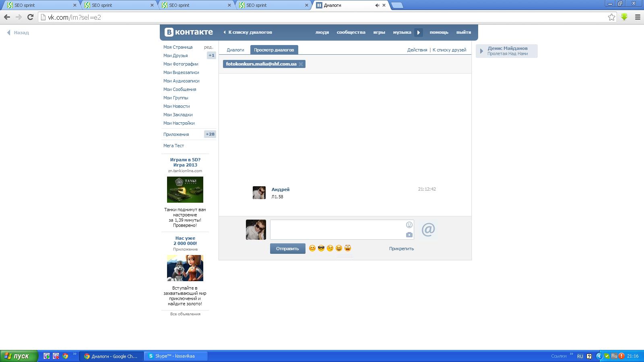This screenshot has height=362, width=644.
Task: Open Мои Настройки
Action: pyautogui.click(x=179, y=123)
